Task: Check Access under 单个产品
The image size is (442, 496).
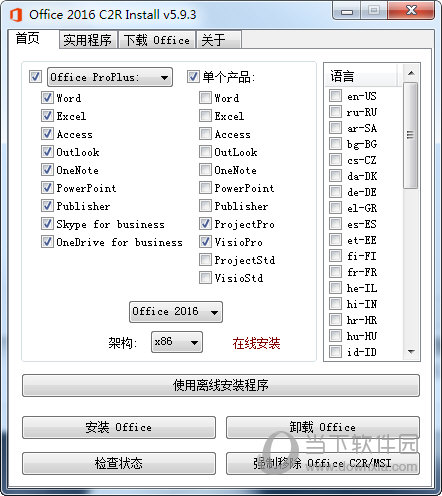Action: tap(205, 133)
